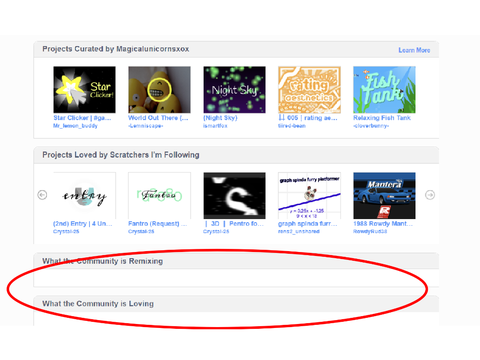Image resolution: width=480 pixels, height=360 pixels.
Task: Click the Relaxing Fish Tank title link
Action: point(382,118)
